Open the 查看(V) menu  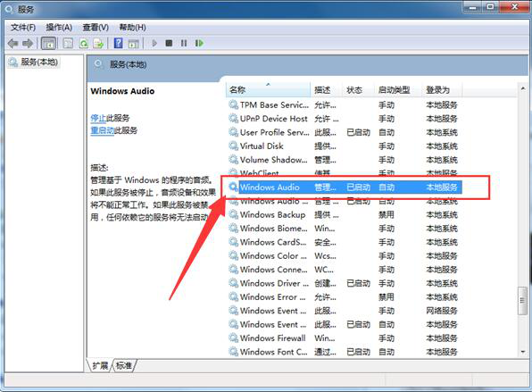click(96, 27)
